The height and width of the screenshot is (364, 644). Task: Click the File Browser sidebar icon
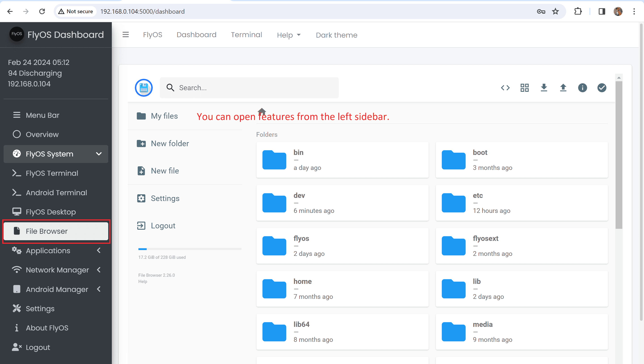(16, 231)
